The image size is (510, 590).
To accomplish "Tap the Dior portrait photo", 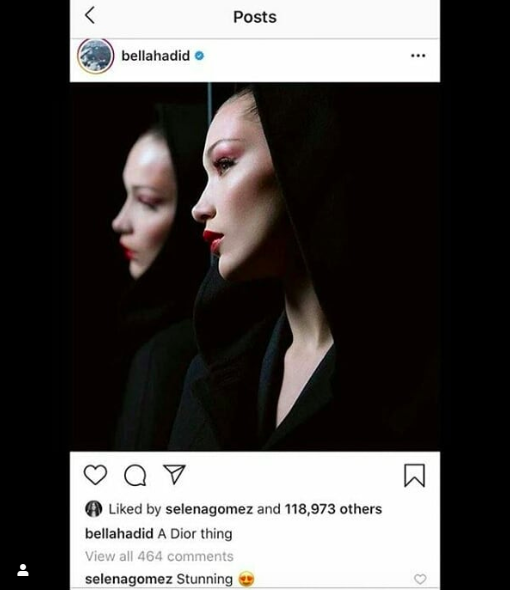I will (255, 266).
